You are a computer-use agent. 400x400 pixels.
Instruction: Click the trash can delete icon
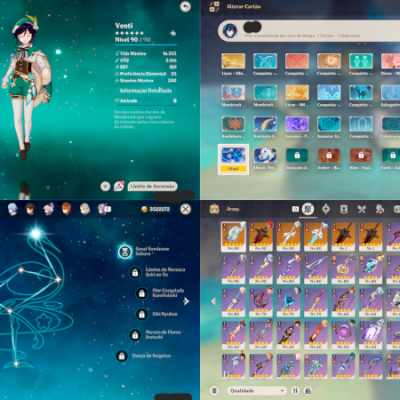pyautogui.click(x=214, y=390)
